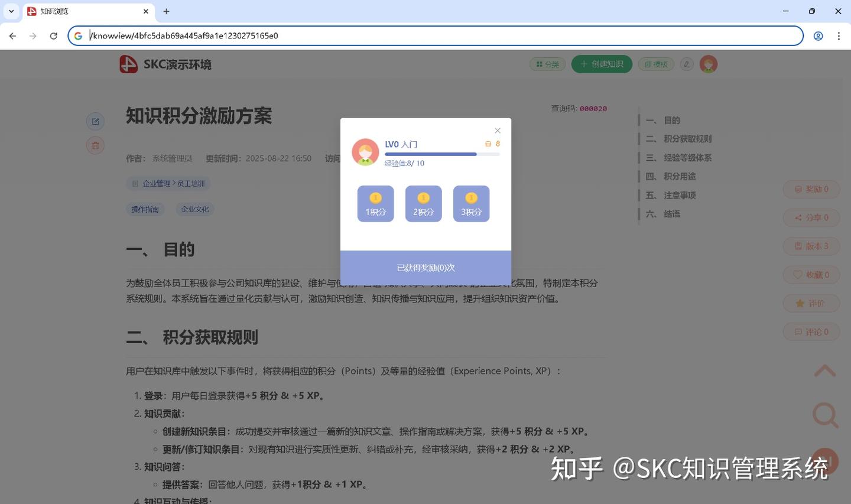Viewport: 851px width, 504px height.
Task: Click the user avatar in the reward popup
Action: pyautogui.click(x=365, y=152)
